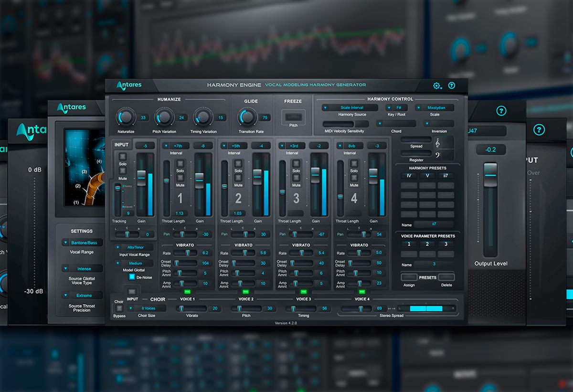Solo harmony voice 3
Image resolution: width=573 pixels, height=392 pixels.
(296, 163)
